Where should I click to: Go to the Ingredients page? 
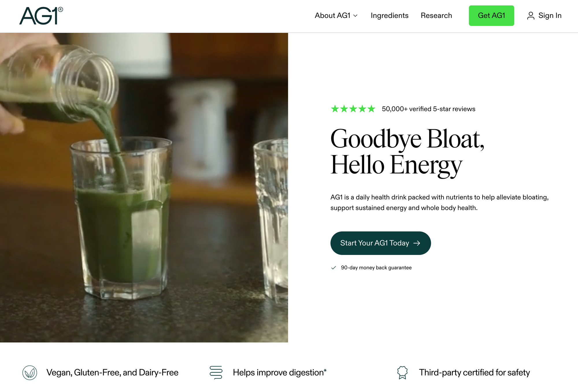click(390, 16)
